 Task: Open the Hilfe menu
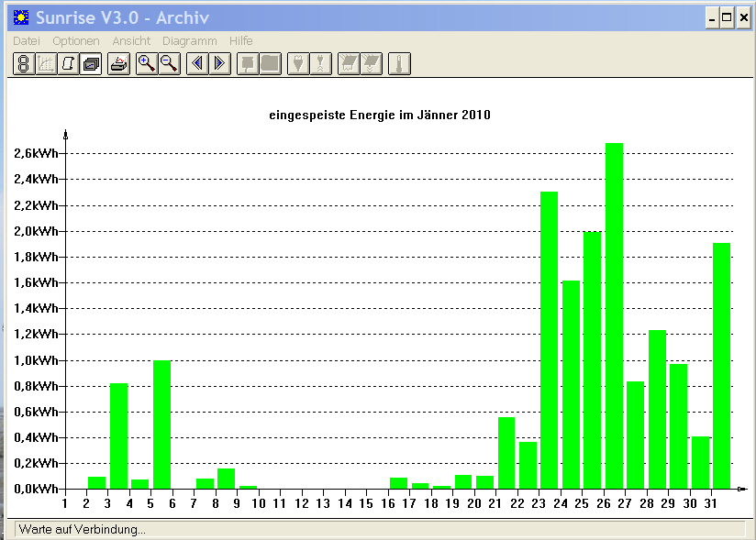pyautogui.click(x=241, y=41)
